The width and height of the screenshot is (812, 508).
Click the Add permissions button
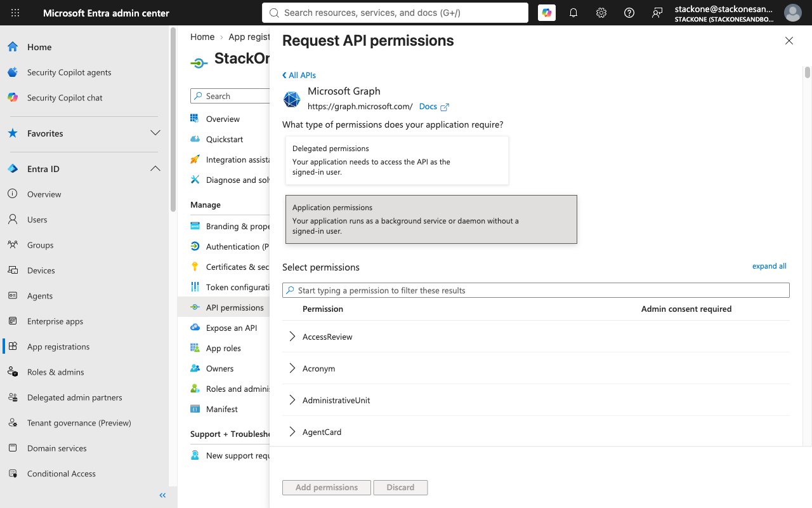327,488
